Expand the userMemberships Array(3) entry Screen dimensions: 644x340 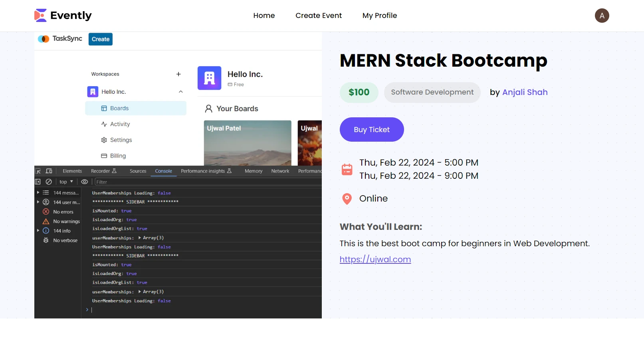point(140,238)
